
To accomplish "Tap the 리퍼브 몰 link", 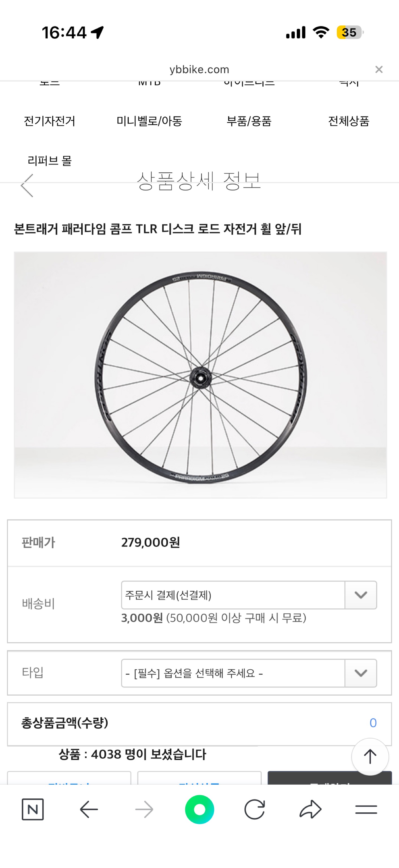I will (49, 161).
